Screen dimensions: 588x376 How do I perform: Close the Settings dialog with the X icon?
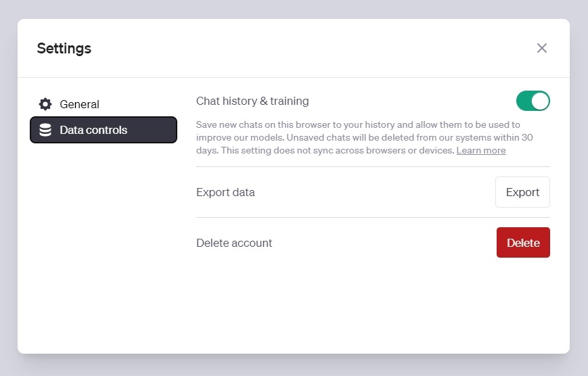tap(541, 48)
